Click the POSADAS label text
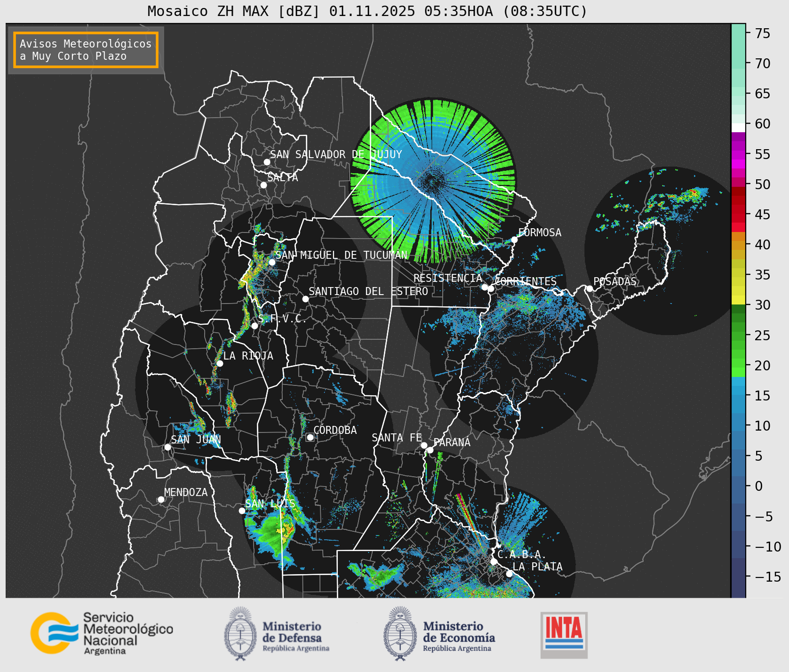Image resolution: width=789 pixels, height=672 pixels. tap(614, 281)
